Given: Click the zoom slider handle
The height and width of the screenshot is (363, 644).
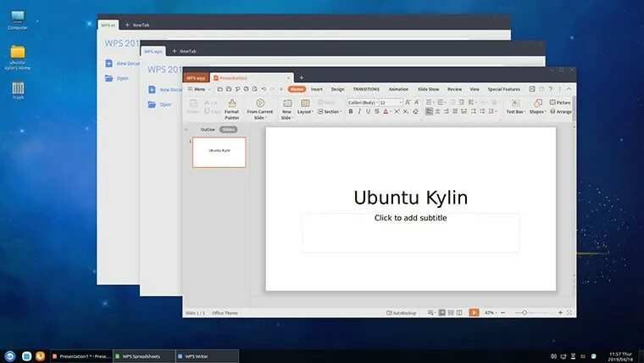Looking at the screenshot, I should coord(524,313).
